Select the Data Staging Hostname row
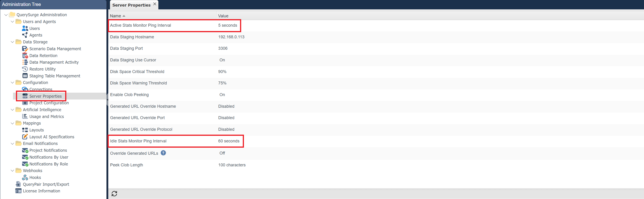The width and height of the screenshot is (644, 199). (376, 37)
